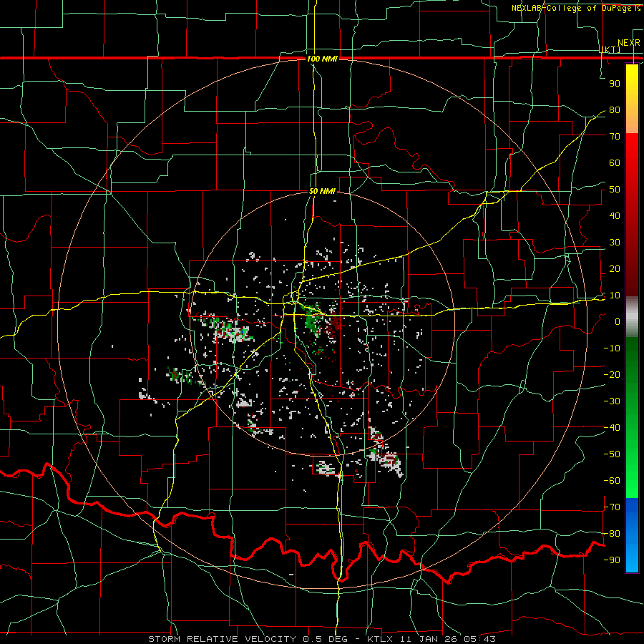Image resolution: width=644 pixels, height=644 pixels.
Task: Click the NEXR label above the scale
Action: click(628, 43)
